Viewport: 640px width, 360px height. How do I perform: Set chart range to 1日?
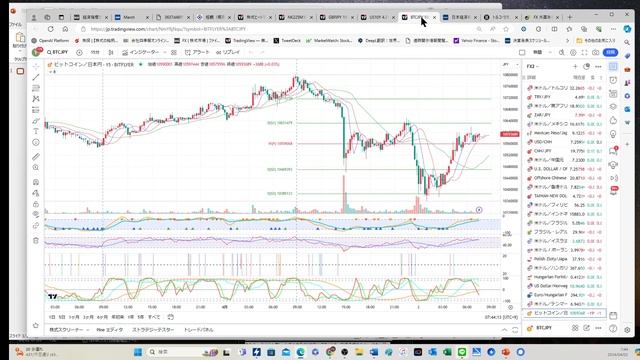coord(52,317)
